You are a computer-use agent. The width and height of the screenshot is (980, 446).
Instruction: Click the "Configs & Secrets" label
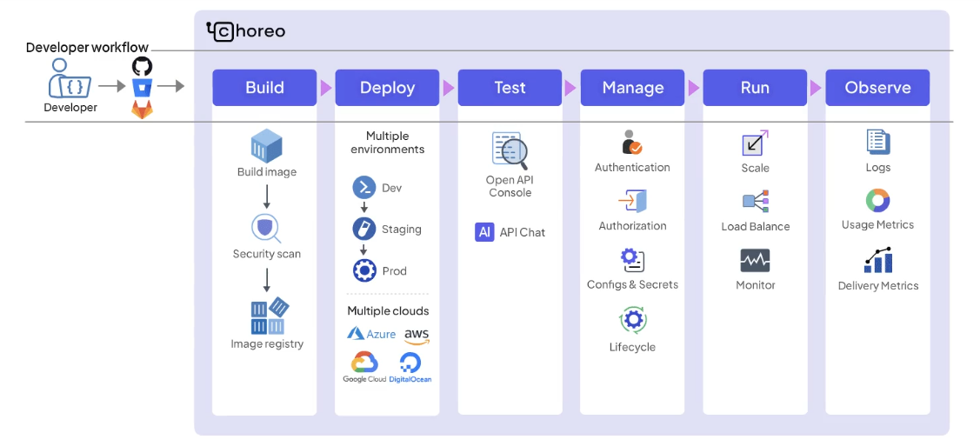tap(632, 284)
